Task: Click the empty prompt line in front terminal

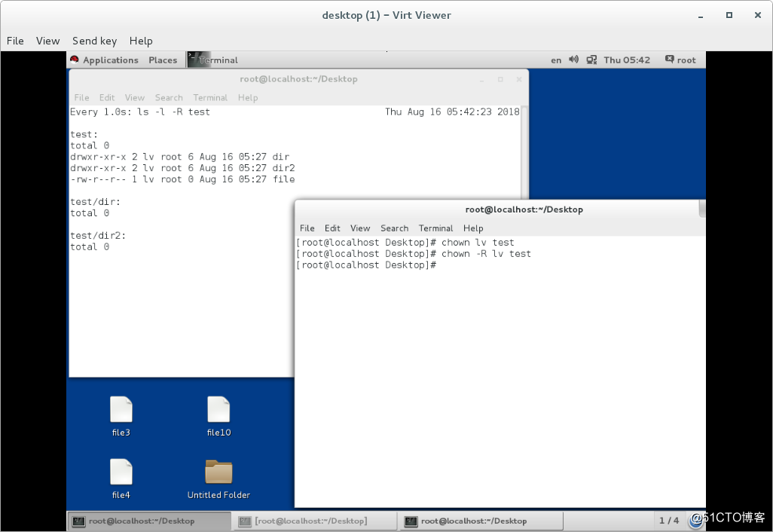Action: click(x=366, y=265)
